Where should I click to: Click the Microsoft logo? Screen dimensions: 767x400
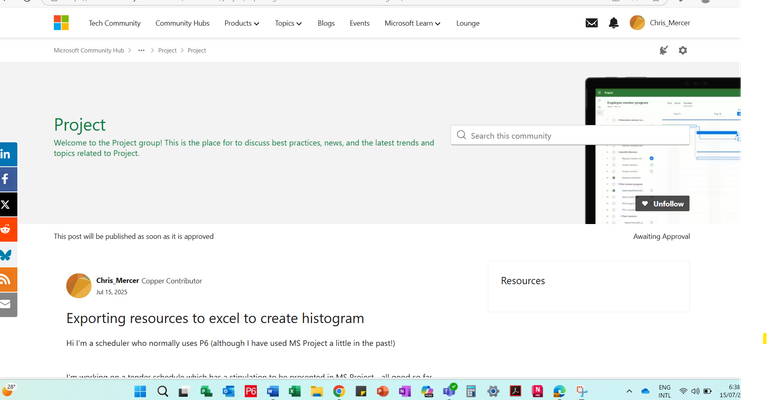pos(61,22)
